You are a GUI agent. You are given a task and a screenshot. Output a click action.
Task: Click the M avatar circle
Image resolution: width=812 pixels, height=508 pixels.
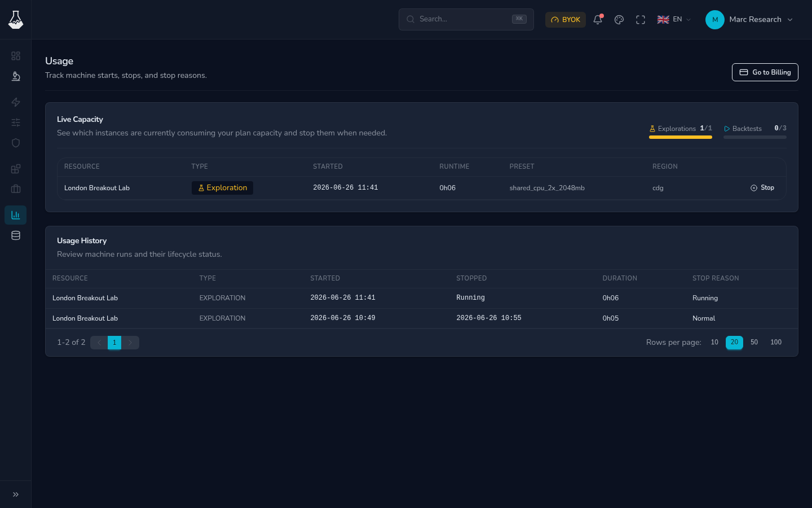tap(714, 20)
